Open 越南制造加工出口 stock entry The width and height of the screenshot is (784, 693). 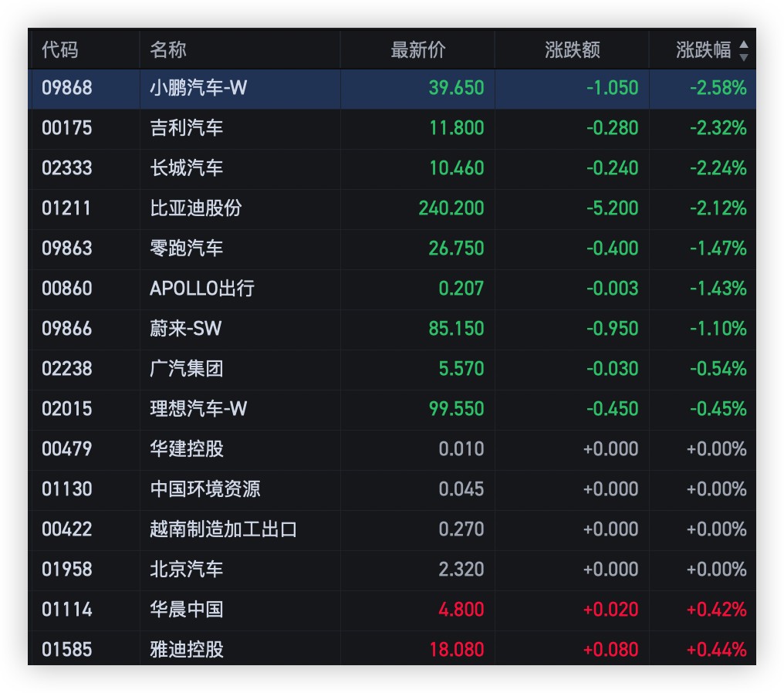pyautogui.click(x=224, y=529)
